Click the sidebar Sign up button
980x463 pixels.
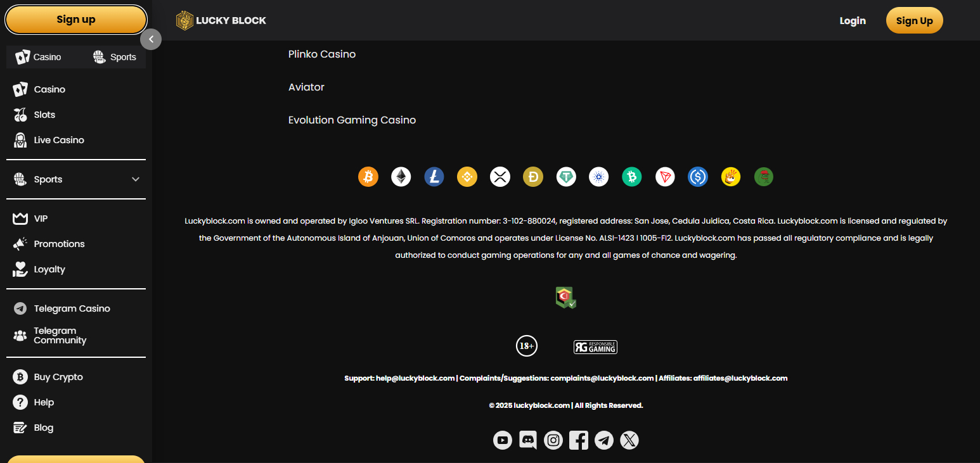pyautogui.click(x=76, y=20)
